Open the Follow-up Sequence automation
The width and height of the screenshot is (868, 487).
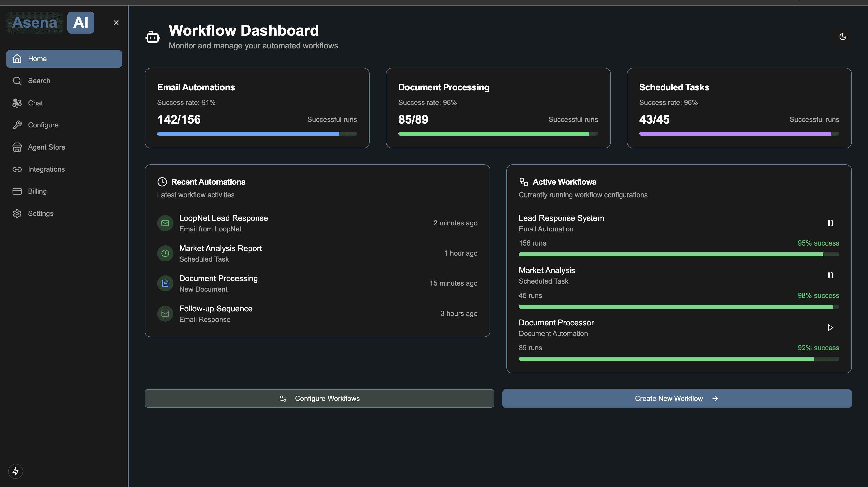[317, 314]
